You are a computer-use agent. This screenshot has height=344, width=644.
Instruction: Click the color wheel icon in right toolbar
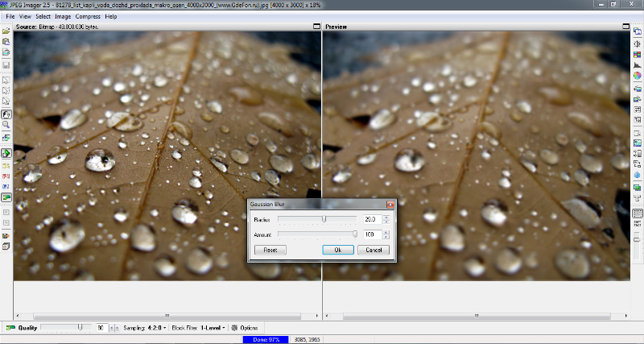pyautogui.click(x=637, y=76)
